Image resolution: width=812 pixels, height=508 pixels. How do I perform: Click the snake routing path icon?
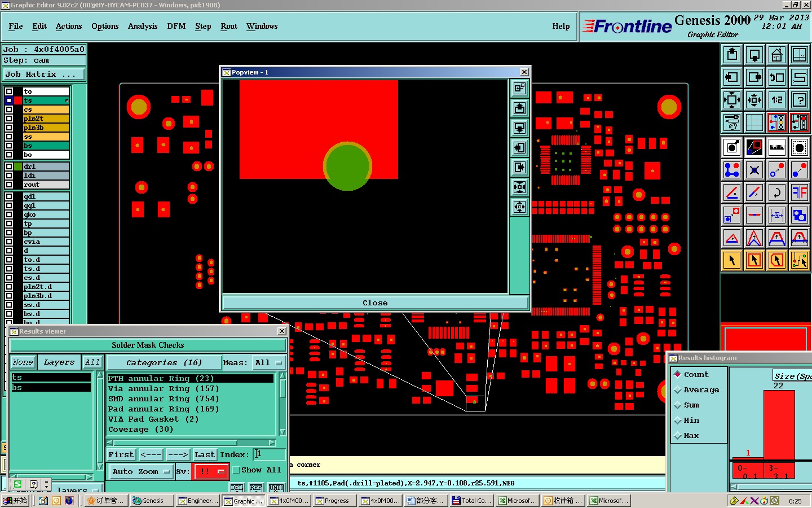pos(800,77)
